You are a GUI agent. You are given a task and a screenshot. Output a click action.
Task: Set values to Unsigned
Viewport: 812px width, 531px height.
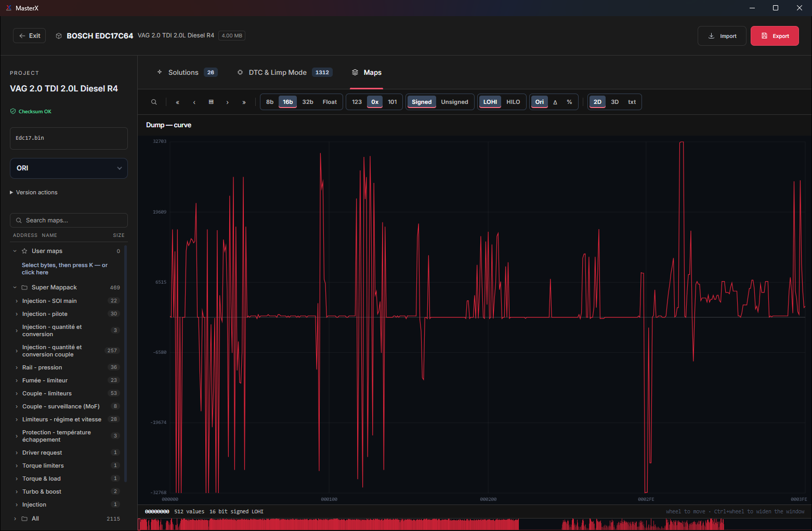(454, 102)
